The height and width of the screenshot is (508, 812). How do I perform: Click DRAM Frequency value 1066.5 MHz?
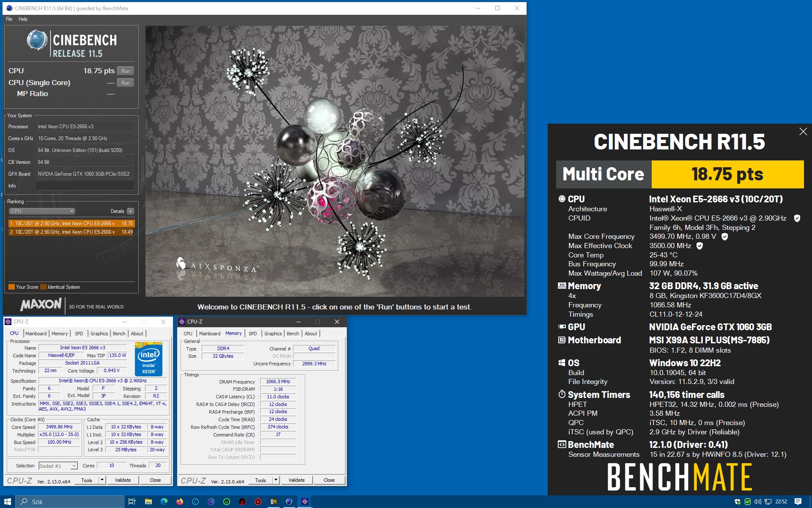pos(278,382)
